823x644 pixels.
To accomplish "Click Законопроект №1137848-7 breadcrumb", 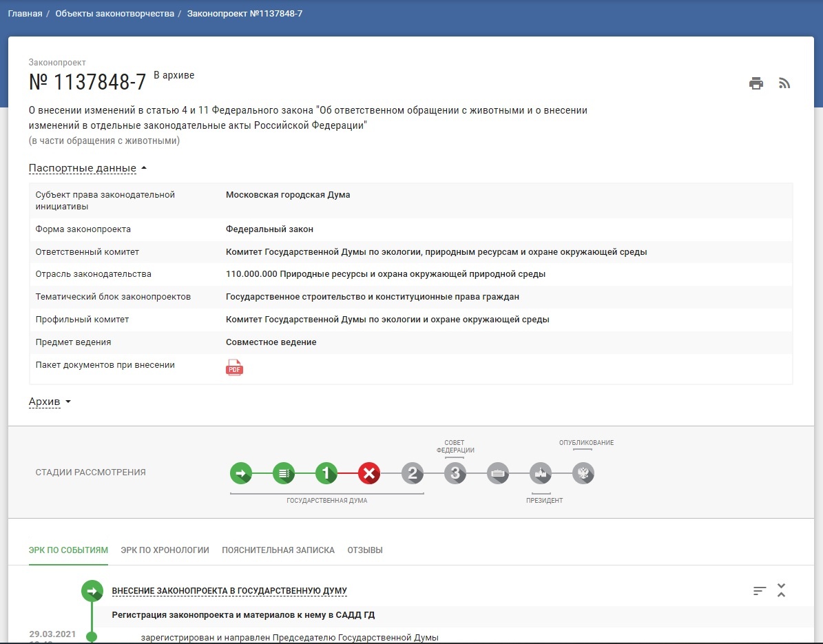I will click(x=244, y=14).
